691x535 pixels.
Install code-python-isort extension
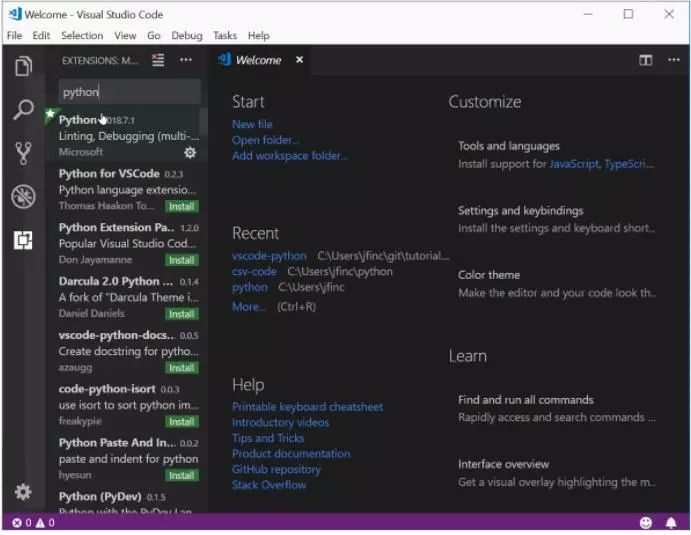182,421
